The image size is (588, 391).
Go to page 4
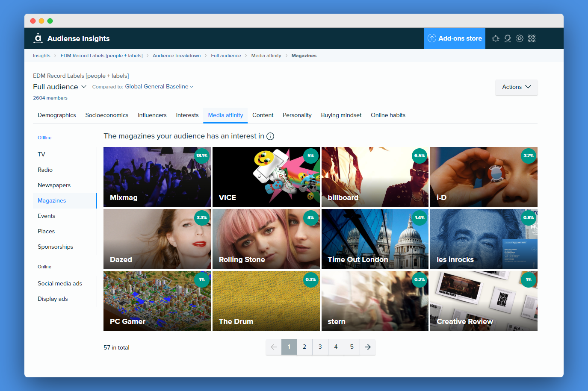(336, 347)
